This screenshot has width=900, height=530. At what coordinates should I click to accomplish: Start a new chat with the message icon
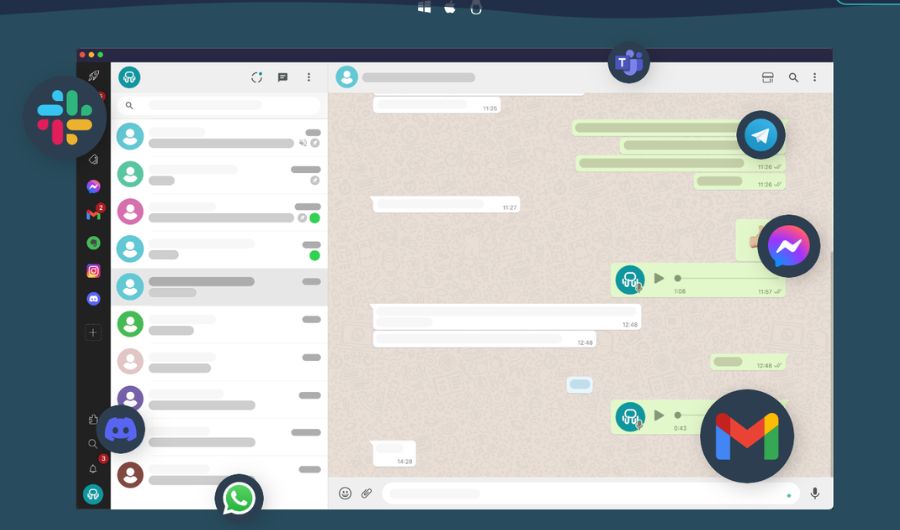point(282,77)
